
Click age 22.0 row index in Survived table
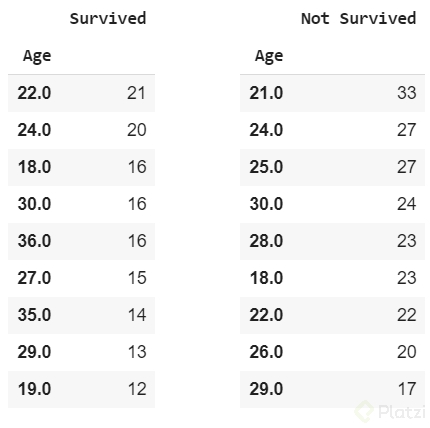tap(34, 93)
